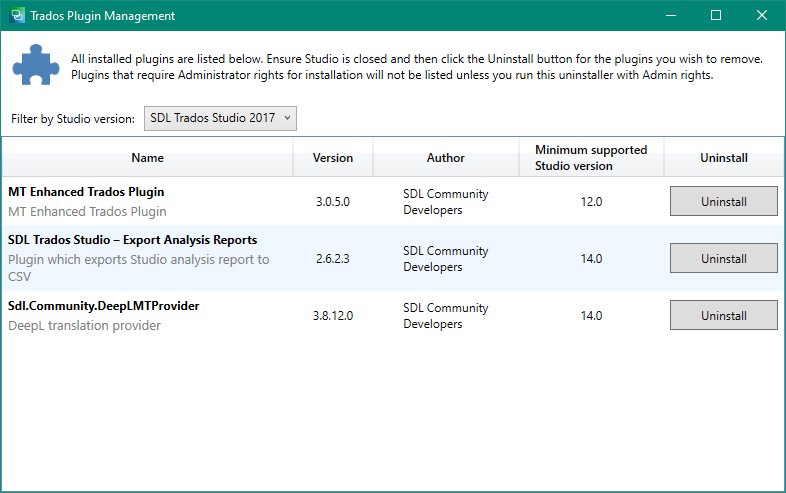The height and width of the screenshot is (493, 786).
Task: Select SDL Trados Studio – Export Analysis Reports
Action: [x=132, y=240]
